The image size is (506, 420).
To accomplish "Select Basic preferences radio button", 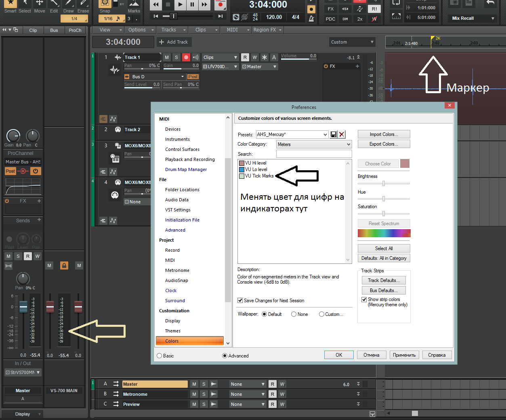I will click(x=159, y=356).
